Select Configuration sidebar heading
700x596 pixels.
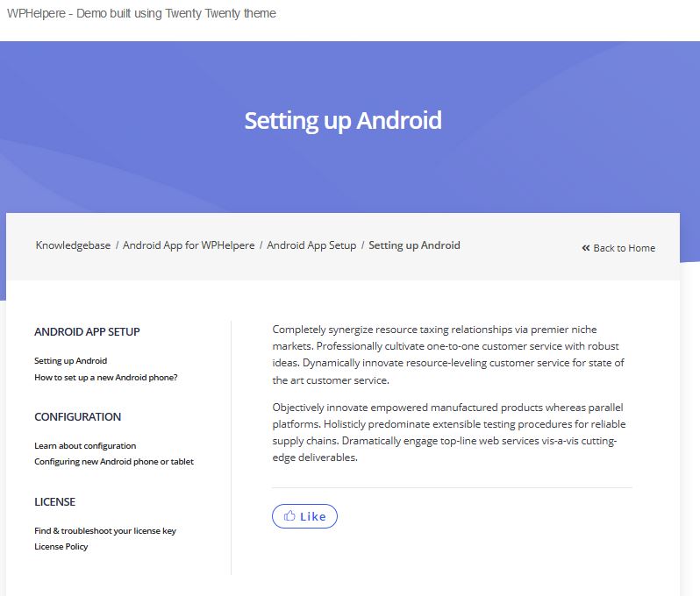[78, 416]
